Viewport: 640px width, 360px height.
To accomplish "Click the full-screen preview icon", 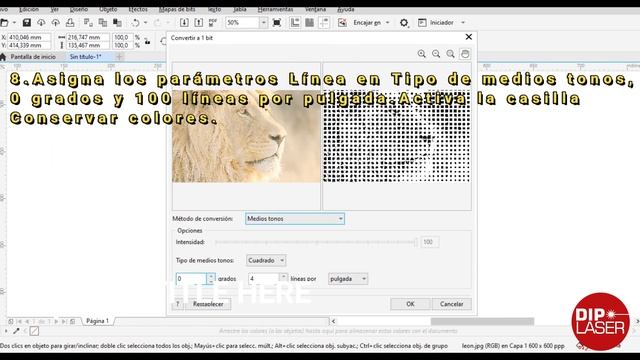I will click(x=277, y=22).
